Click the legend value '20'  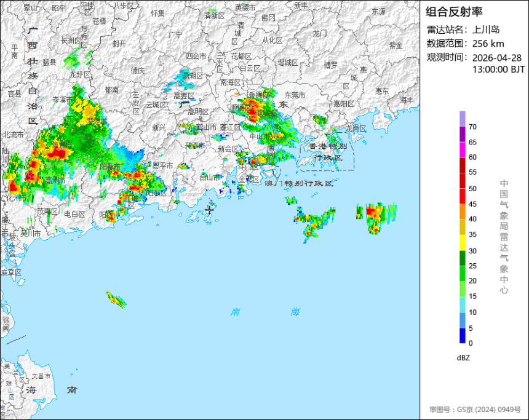tap(472, 280)
